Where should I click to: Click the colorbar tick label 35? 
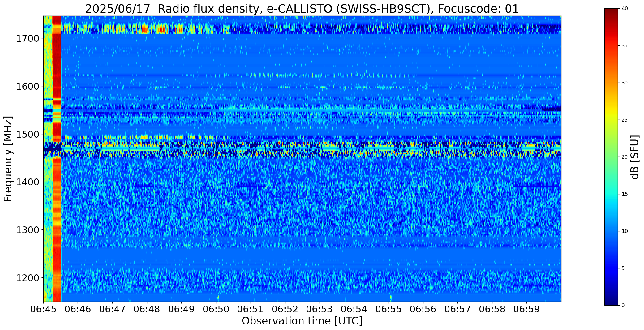coord(625,46)
